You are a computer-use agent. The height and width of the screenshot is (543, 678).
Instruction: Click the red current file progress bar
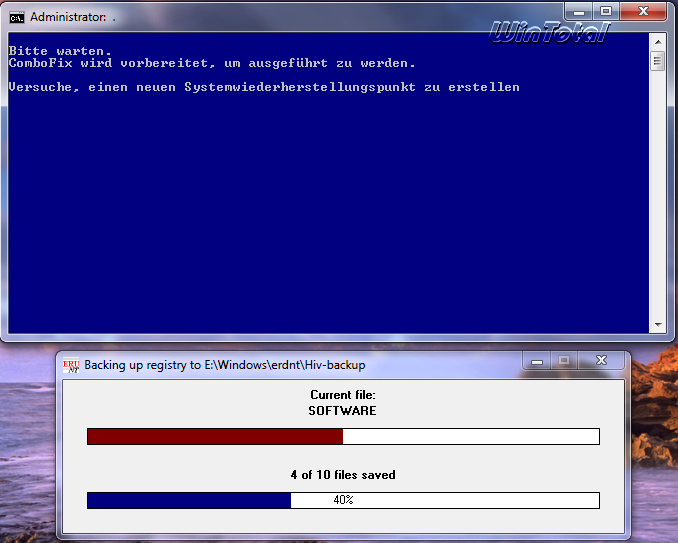(343, 437)
